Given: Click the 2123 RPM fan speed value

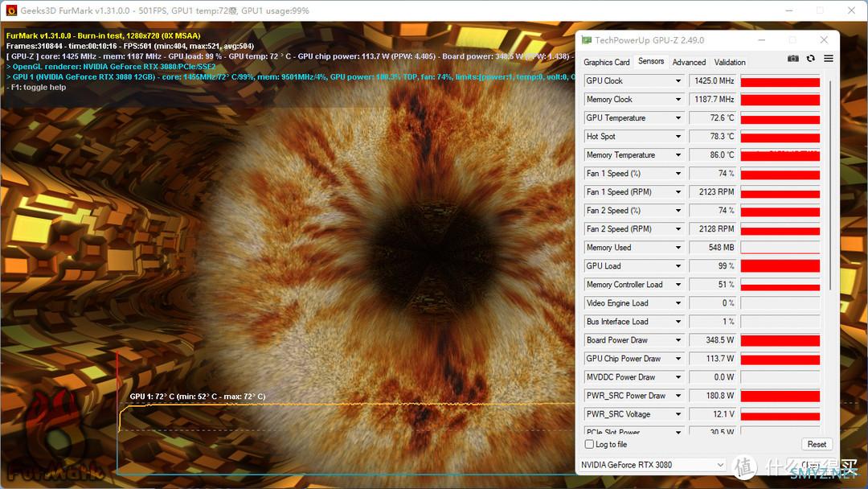Looking at the screenshot, I should point(714,192).
